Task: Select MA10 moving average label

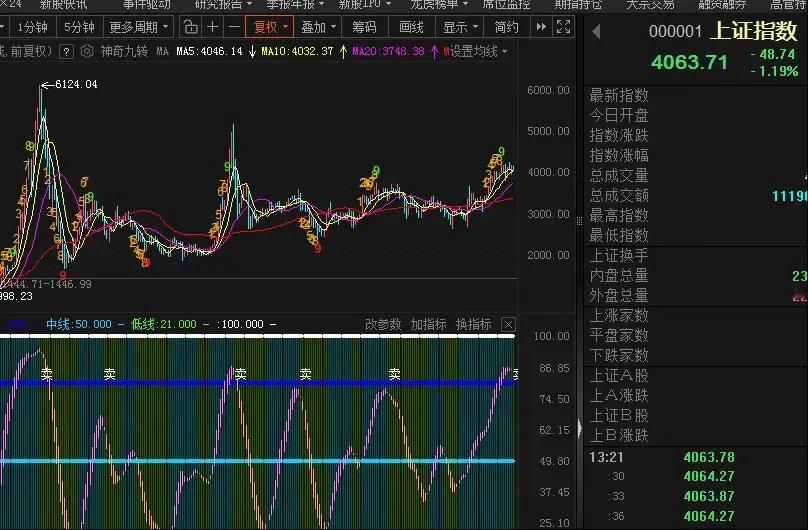Action: point(297,52)
